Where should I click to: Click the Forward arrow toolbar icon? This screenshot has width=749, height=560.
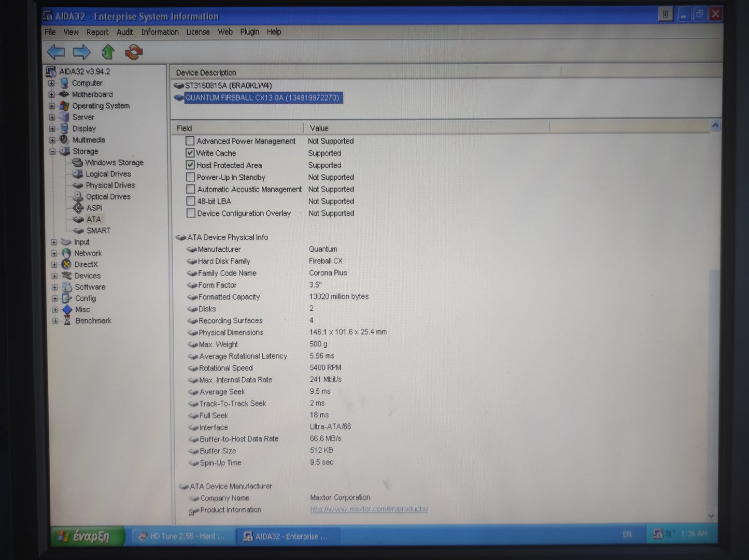click(82, 52)
